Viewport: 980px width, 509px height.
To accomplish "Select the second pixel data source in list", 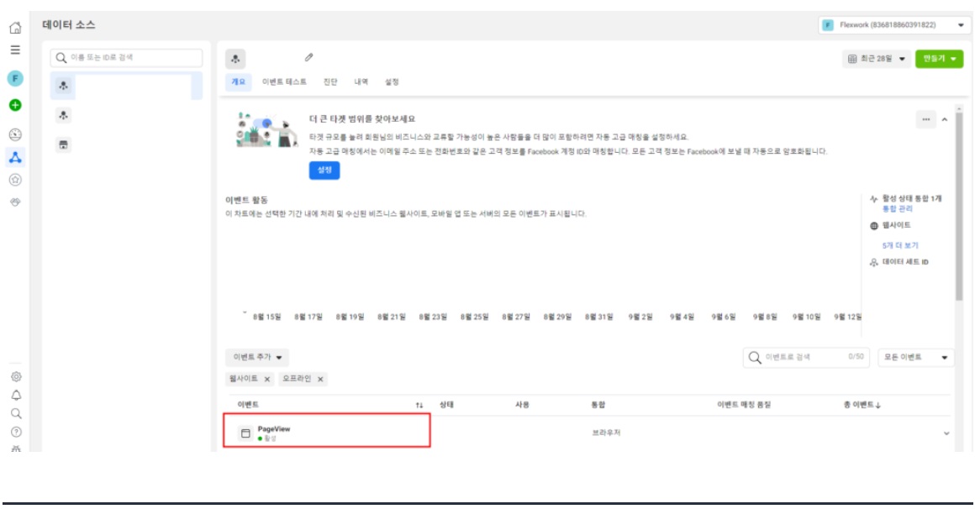I will (x=63, y=115).
